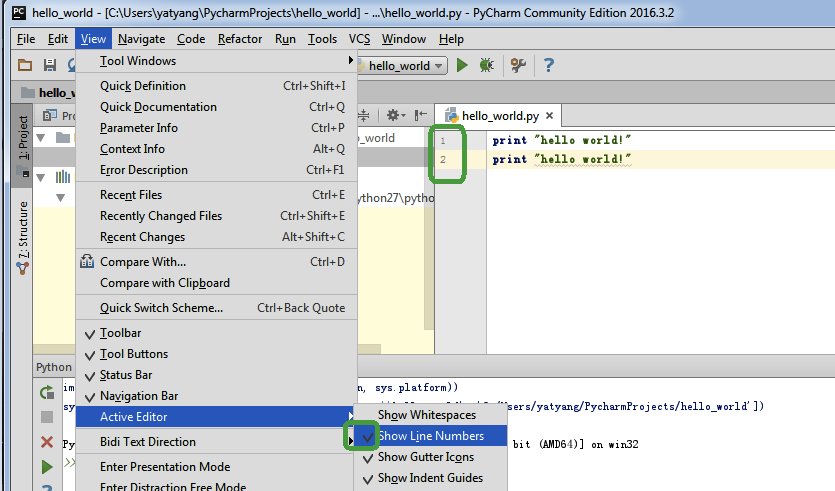Hide the Project panel with the arrow-bar icon

pyautogui.click(x=421, y=115)
